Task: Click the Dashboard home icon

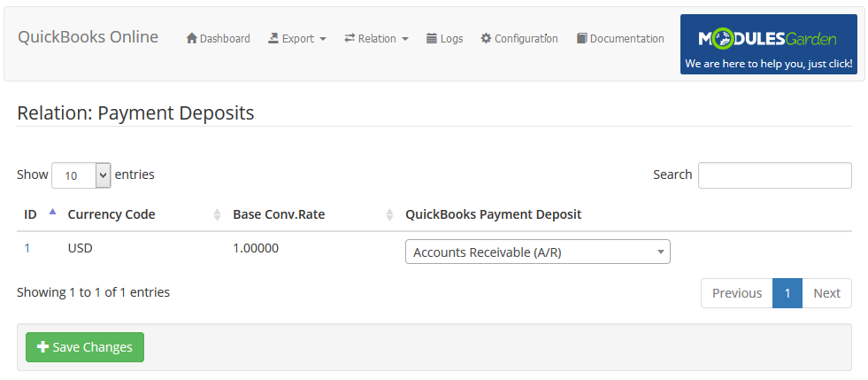Action: (x=191, y=38)
